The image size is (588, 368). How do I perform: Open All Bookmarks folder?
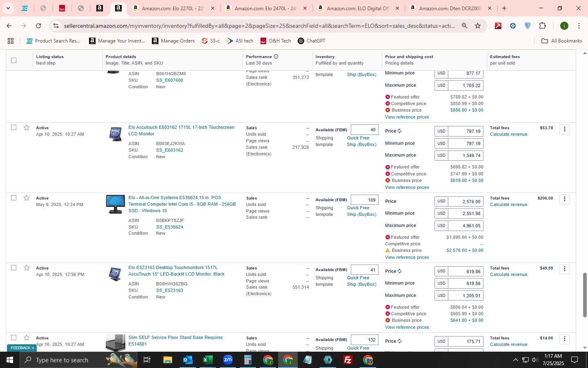[x=561, y=41]
